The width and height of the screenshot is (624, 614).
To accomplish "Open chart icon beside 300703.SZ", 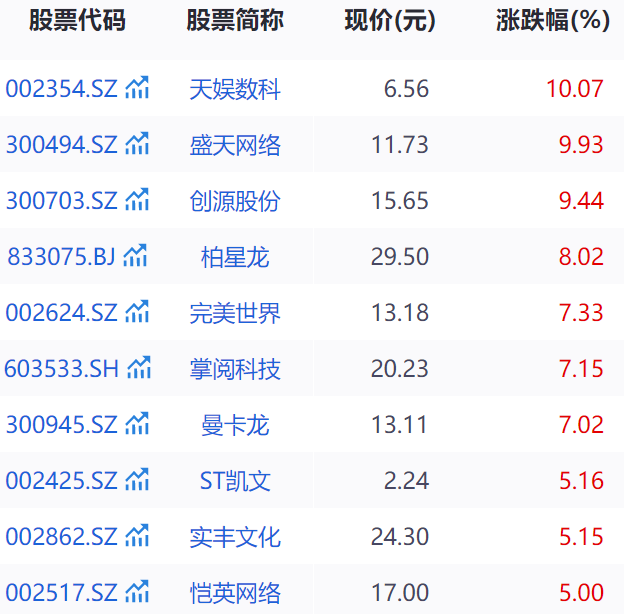I will pyautogui.click(x=137, y=199).
